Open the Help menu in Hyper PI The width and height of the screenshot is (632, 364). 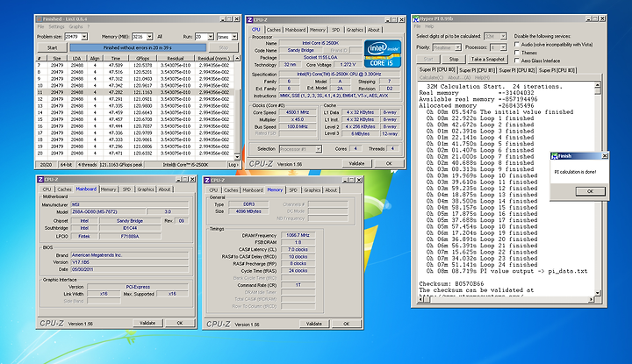(x=429, y=26)
